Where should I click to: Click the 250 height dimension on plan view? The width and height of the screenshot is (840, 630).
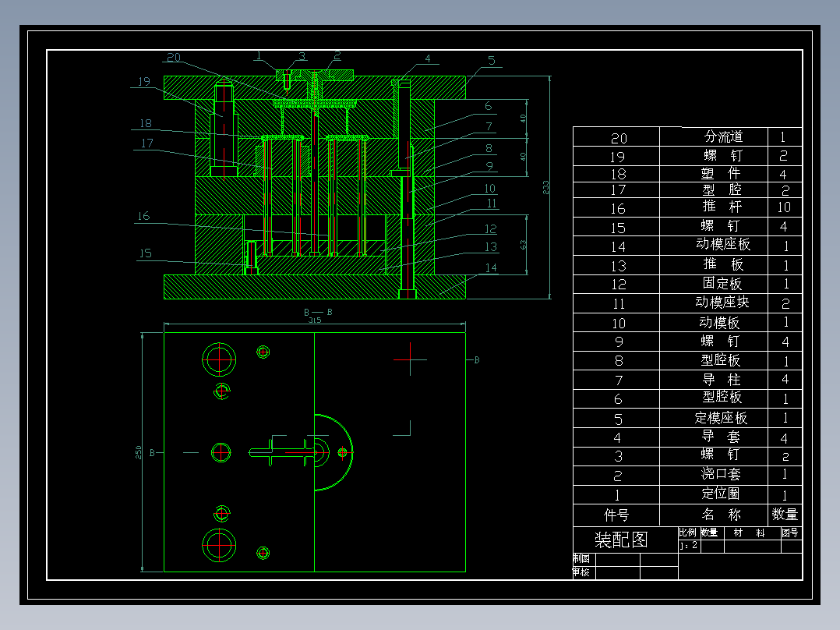(138, 452)
